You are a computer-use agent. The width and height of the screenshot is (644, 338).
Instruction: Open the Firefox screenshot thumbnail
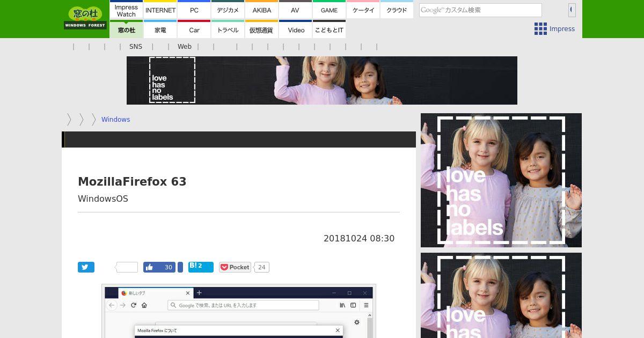(239, 311)
